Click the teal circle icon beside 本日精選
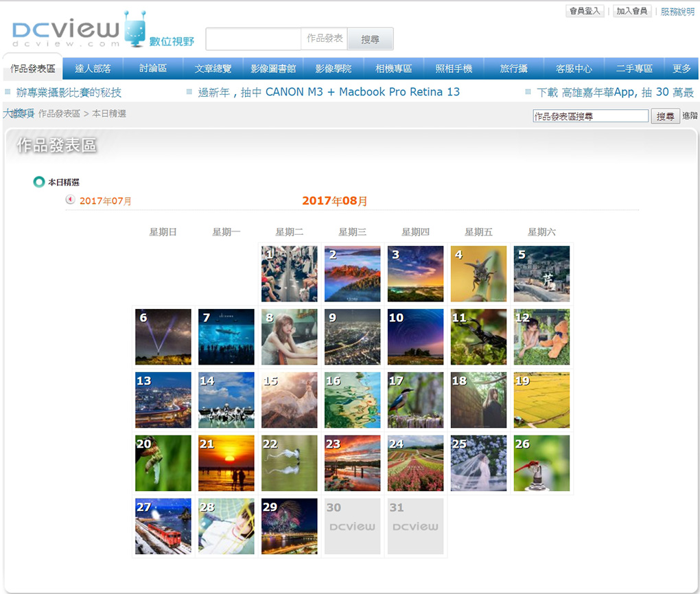700x594 pixels. pos(39,182)
